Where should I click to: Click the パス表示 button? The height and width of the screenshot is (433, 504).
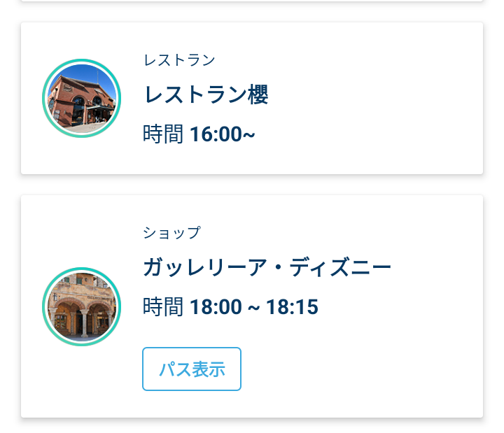pos(192,369)
